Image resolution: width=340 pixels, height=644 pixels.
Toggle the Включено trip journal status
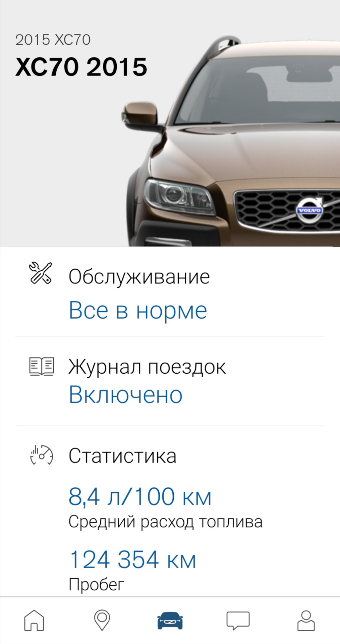126,394
